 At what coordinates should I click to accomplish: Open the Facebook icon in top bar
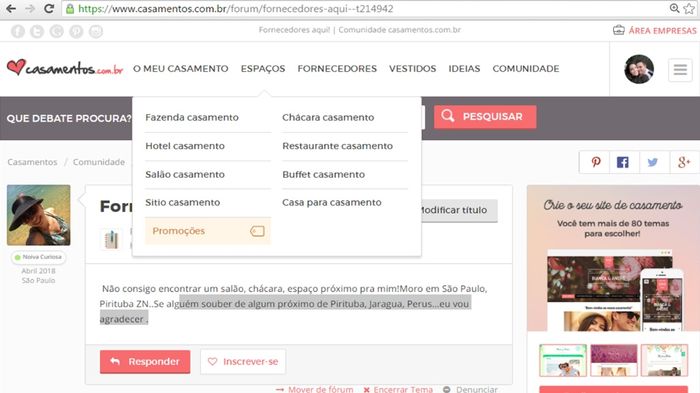(x=18, y=31)
